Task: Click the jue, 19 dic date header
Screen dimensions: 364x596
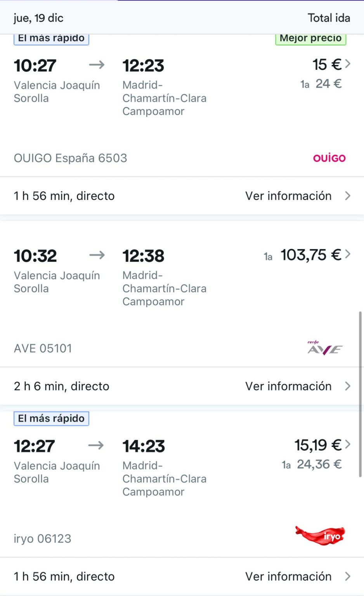Action: [38, 18]
